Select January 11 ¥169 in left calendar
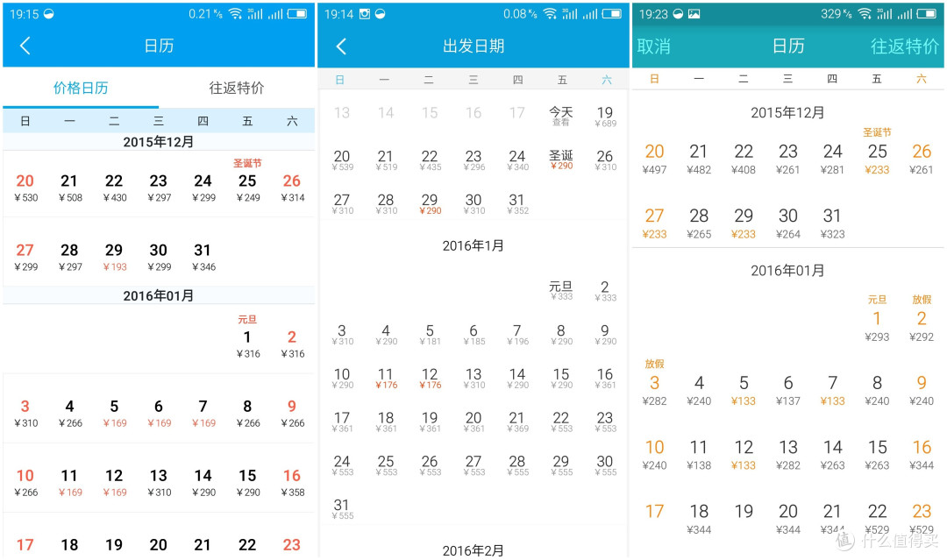This screenshot has width=947, height=560. pos(69,483)
